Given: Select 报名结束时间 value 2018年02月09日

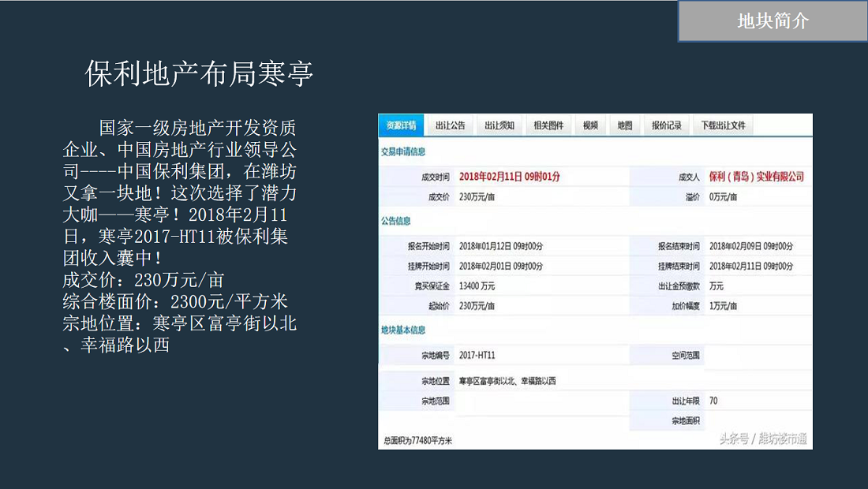Looking at the screenshot, I should (x=751, y=246).
